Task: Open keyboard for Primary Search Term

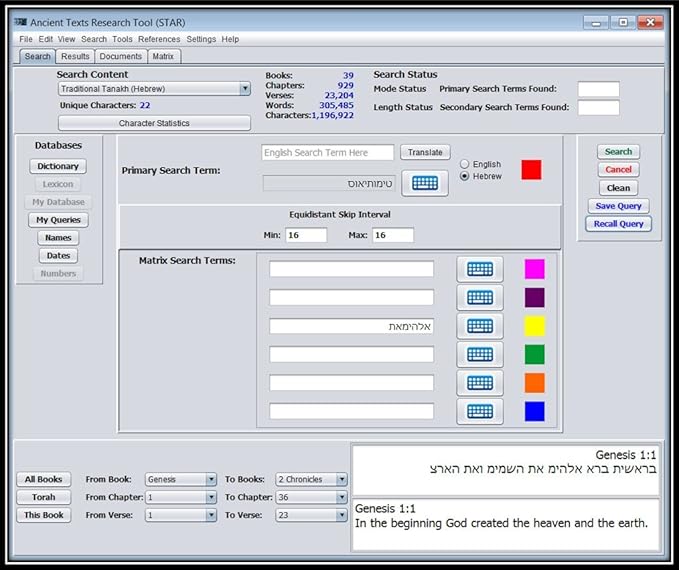Action: [x=424, y=183]
